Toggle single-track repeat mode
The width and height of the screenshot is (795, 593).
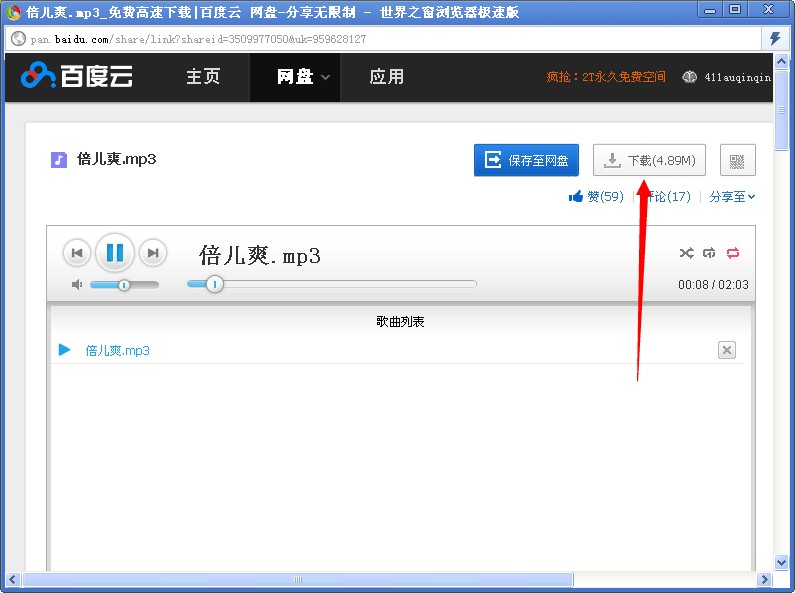pos(709,252)
